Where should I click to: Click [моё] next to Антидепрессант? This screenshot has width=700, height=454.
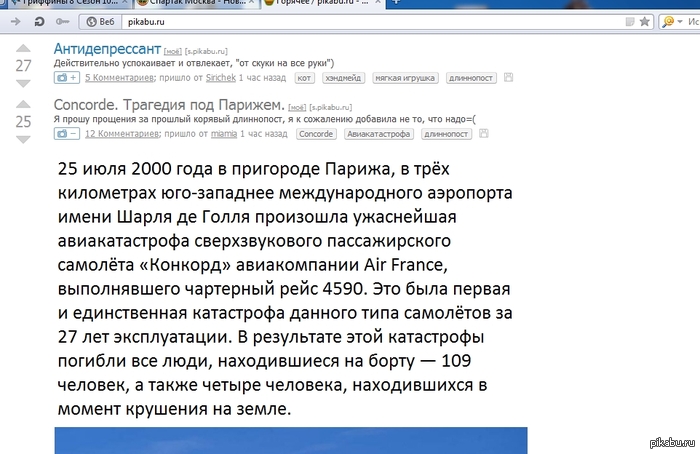[x=173, y=51]
